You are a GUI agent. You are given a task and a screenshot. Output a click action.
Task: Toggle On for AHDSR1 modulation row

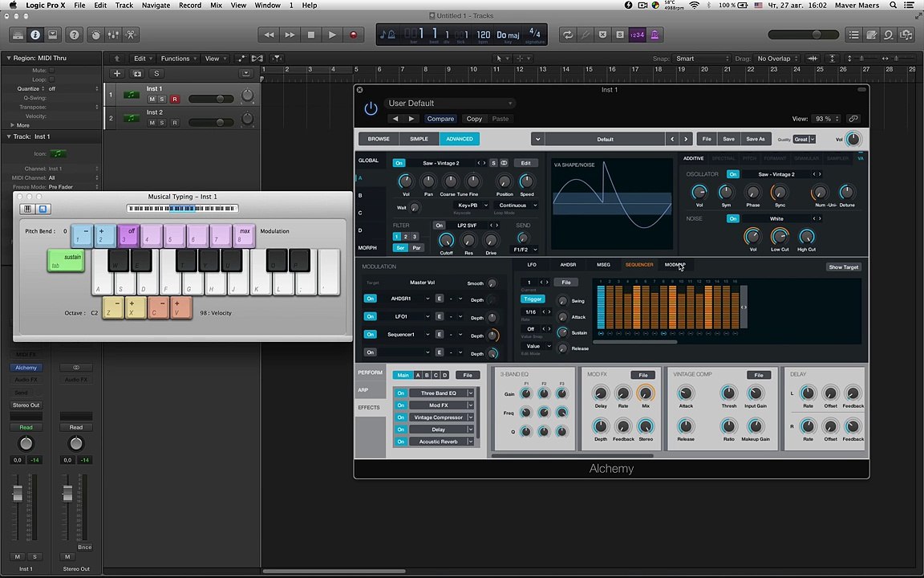pyautogui.click(x=370, y=299)
